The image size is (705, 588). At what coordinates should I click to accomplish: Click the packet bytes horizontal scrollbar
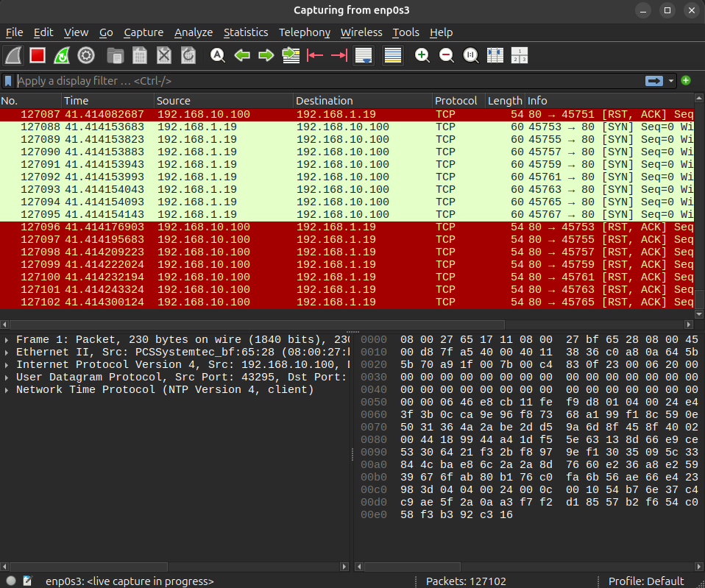point(412,567)
